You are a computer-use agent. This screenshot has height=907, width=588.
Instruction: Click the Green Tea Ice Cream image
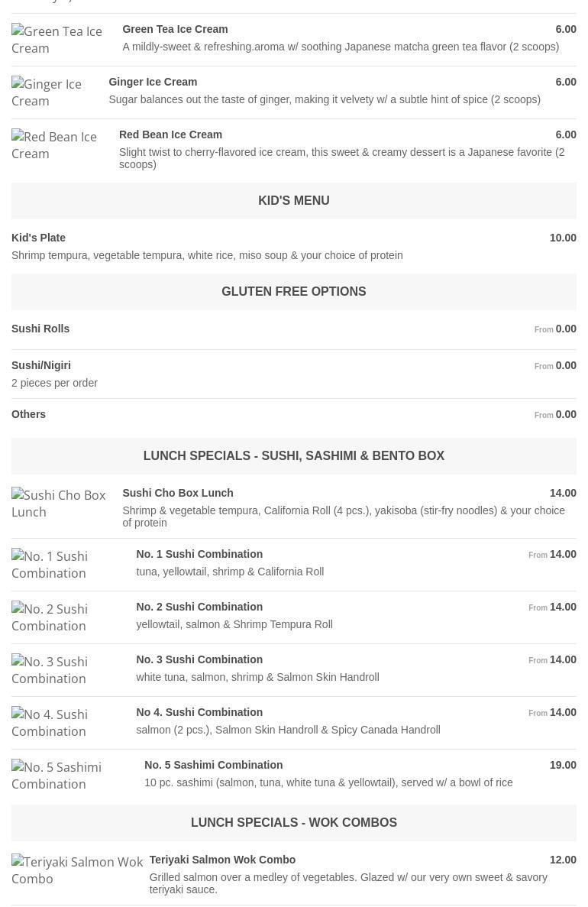[x=57, y=40]
